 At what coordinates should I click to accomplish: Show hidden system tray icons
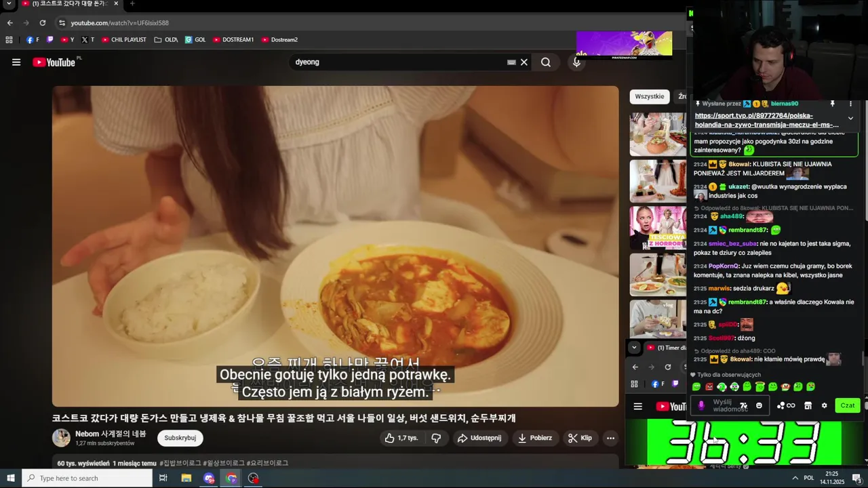point(795,478)
